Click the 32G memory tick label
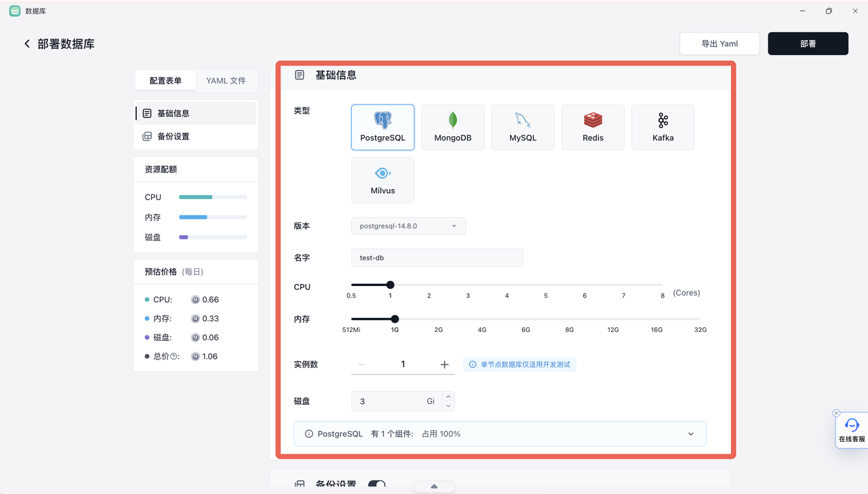 coord(700,329)
